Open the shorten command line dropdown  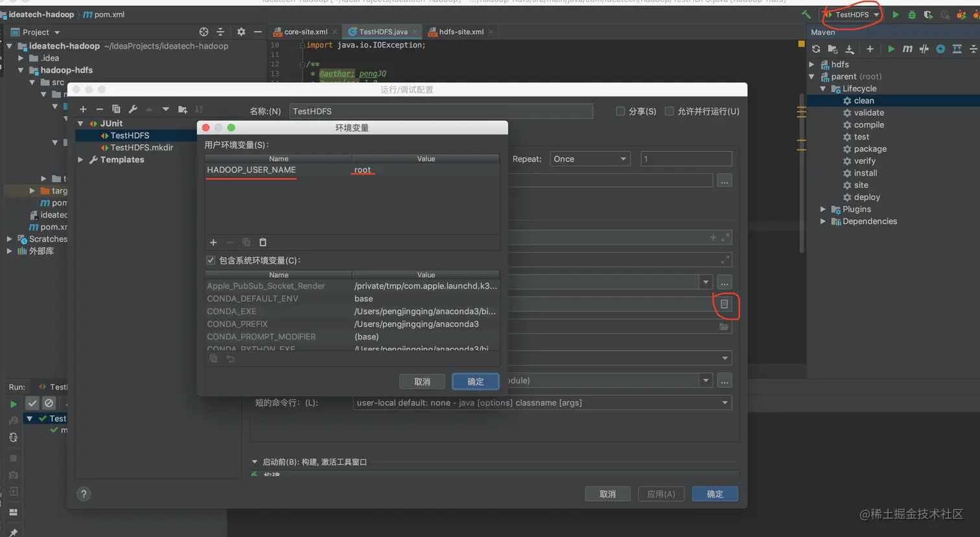pos(542,403)
